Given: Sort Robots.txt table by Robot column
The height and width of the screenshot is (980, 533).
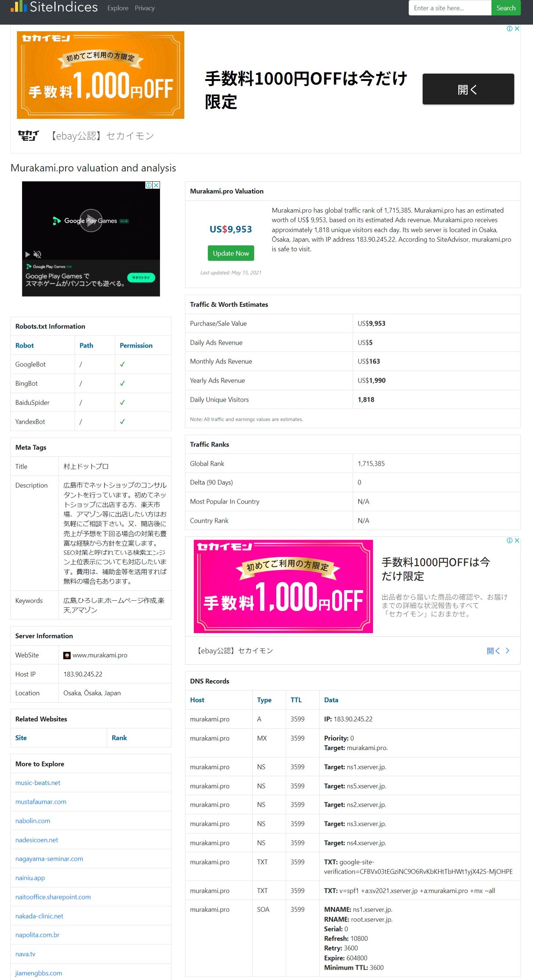Looking at the screenshot, I should pyautogui.click(x=24, y=345).
